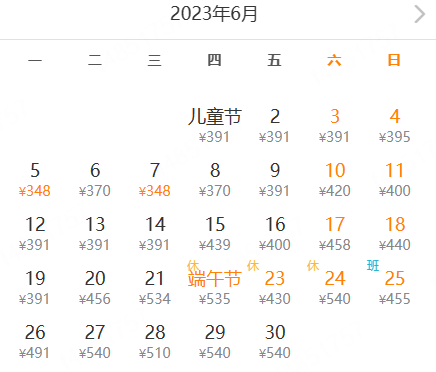This screenshot has height=372, width=436.
Task: Select June 29 date
Action: pos(215,342)
